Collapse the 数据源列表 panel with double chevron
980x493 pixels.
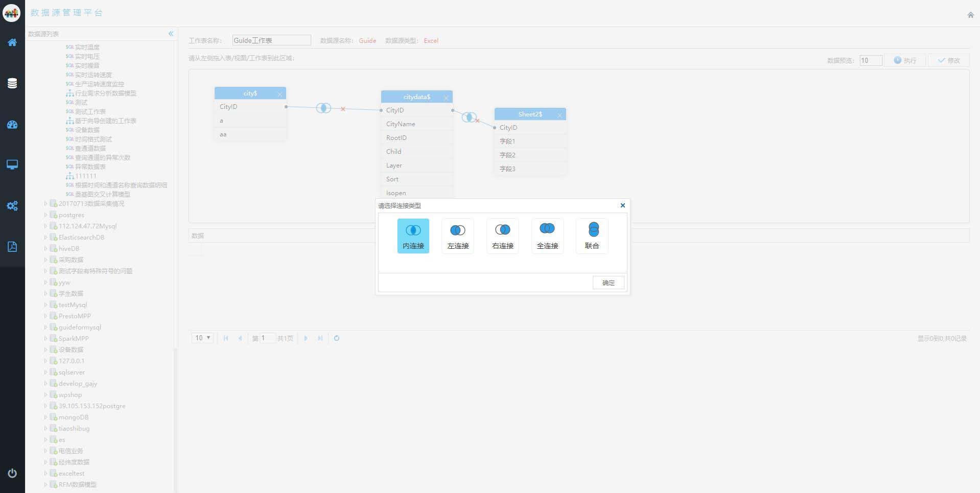(171, 34)
